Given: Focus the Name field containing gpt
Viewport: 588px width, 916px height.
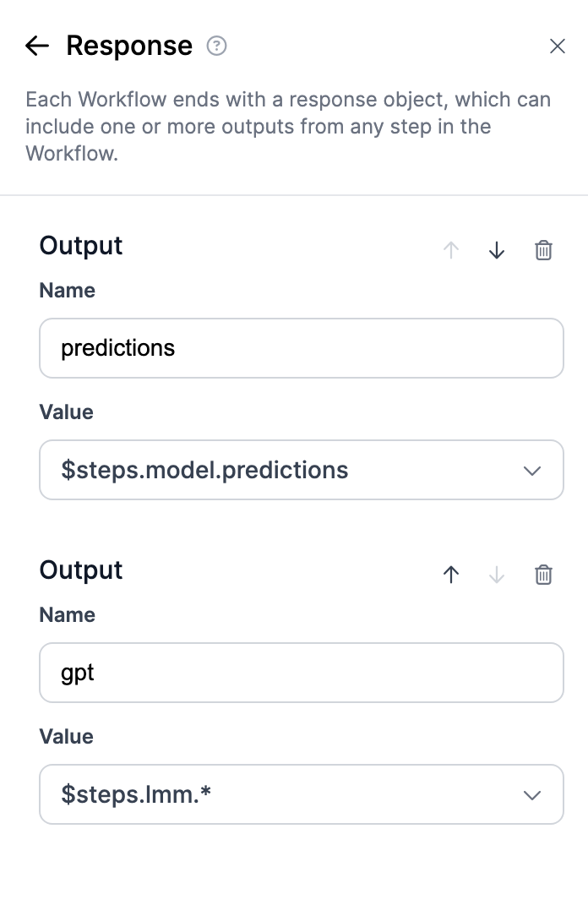Looking at the screenshot, I should pyautogui.click(x=301, y=673).
